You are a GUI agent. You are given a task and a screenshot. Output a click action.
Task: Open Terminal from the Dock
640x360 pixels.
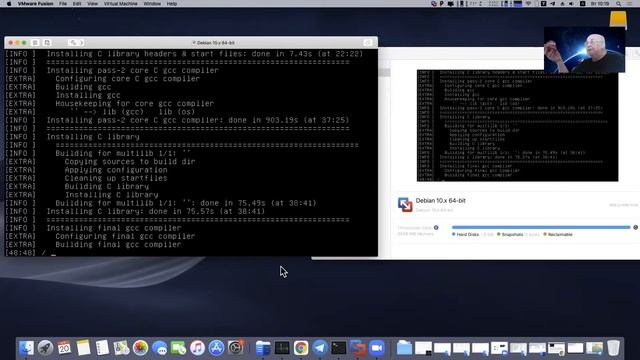coord(338,348)
